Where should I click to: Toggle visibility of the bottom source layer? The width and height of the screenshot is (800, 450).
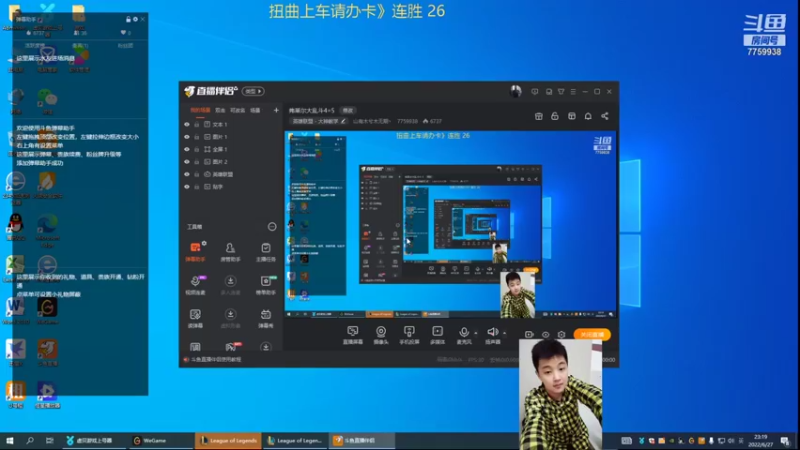(187, 187)
